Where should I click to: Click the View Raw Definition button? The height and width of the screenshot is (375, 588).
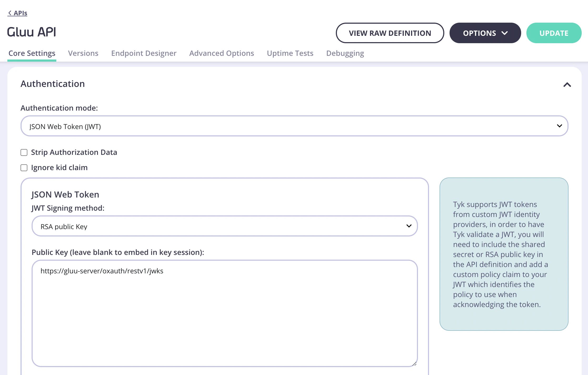click(390, 33)
